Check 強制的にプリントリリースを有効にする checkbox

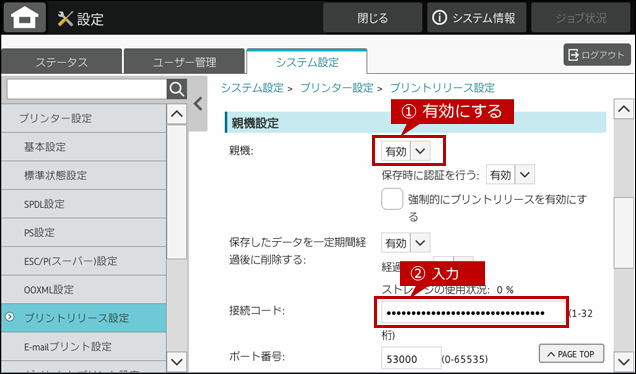pyautogui.click(x=392, y=199)
